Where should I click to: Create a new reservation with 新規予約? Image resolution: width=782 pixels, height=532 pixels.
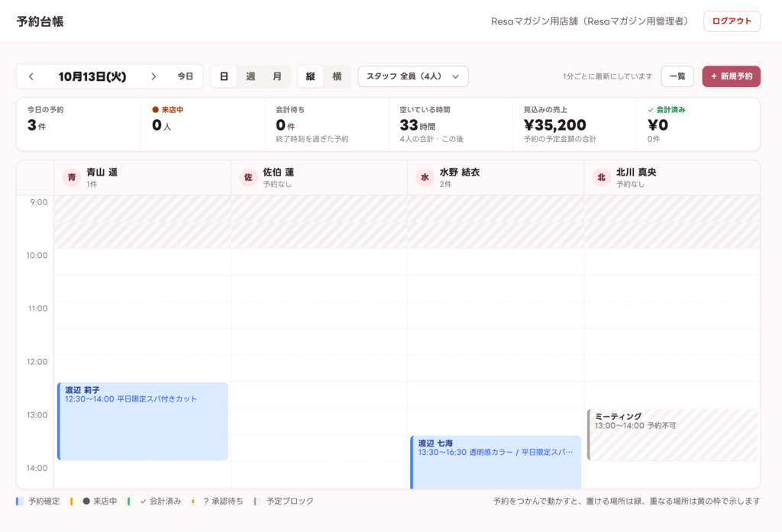click(x=731, y=76)
